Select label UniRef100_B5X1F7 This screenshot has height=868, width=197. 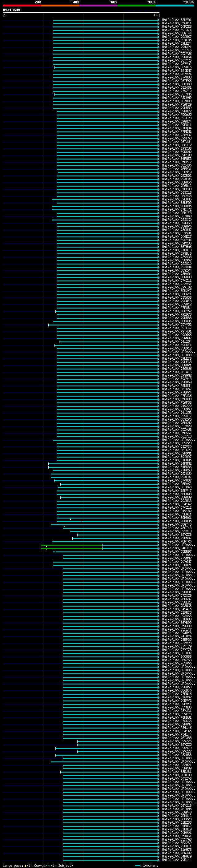pos(177,629)
